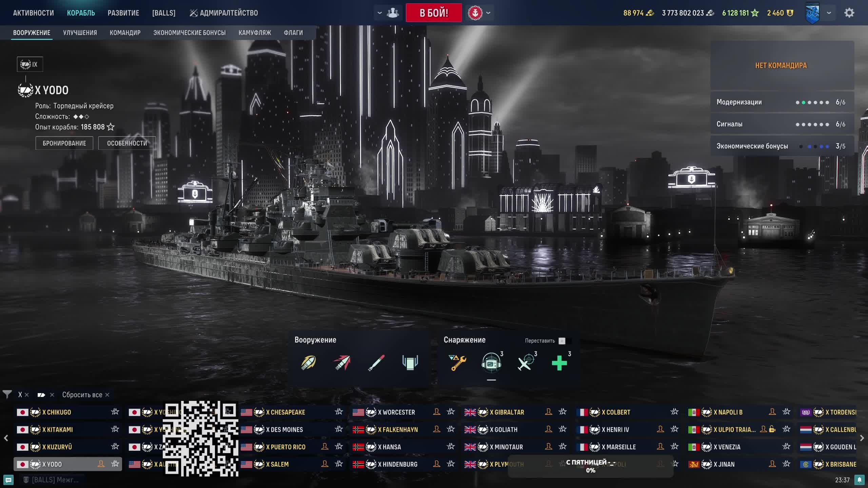This screenshot has width=868, height=488.
Task: Select the HE shell armament icon
Action: [x=308, y=363]
